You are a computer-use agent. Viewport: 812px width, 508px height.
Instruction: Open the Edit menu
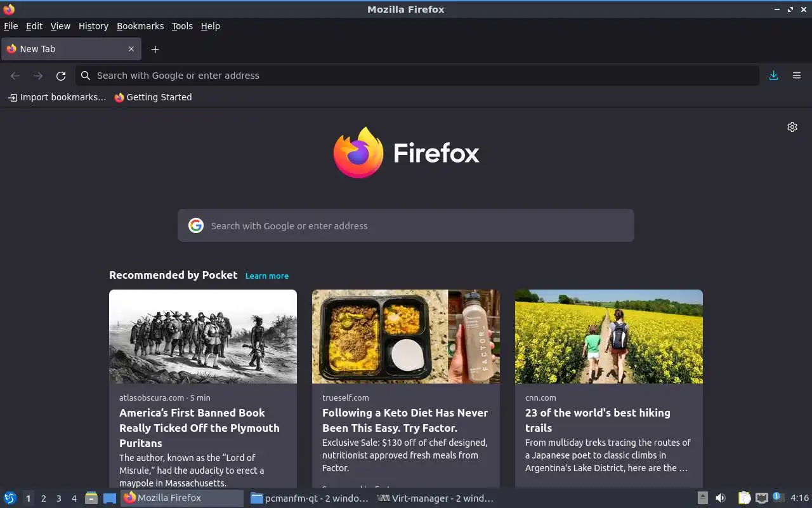pos(34,26)
